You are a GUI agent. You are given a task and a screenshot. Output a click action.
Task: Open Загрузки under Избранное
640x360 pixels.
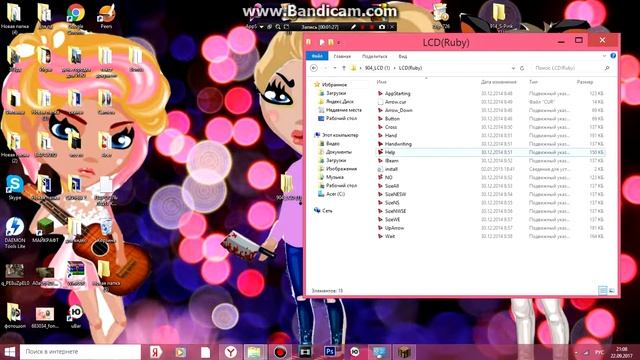point(336,93)
